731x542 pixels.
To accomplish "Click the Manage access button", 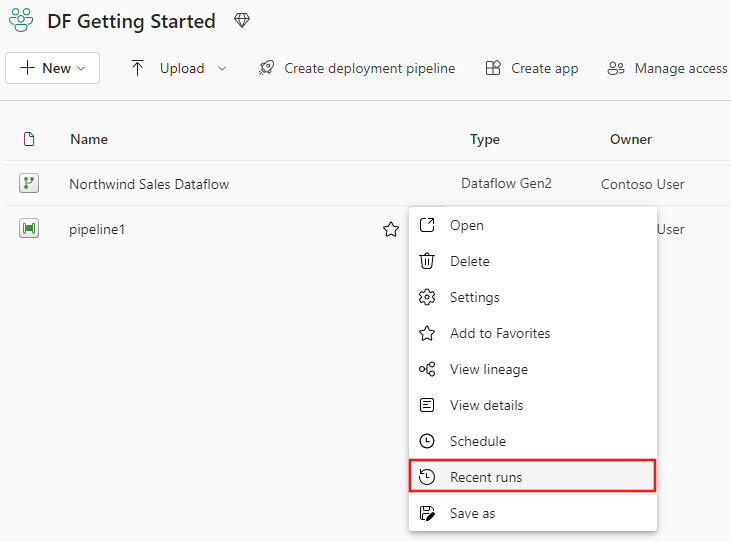I will click(x=667, y=68).
